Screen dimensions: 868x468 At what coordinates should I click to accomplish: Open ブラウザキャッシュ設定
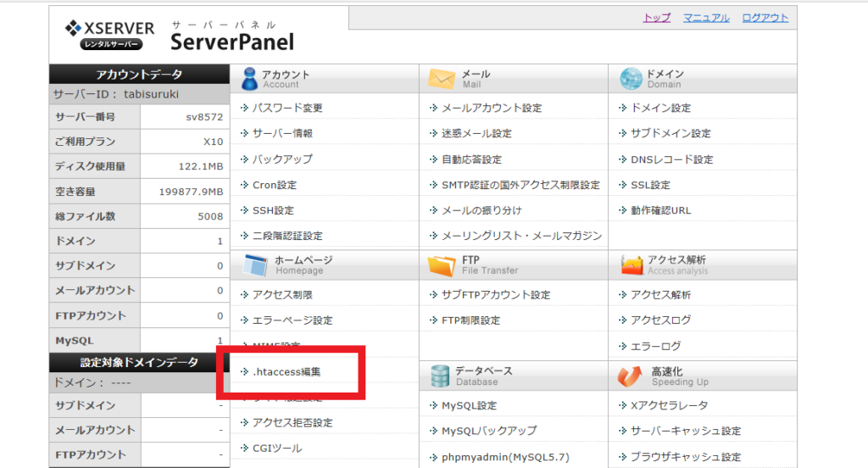(686, 458)
